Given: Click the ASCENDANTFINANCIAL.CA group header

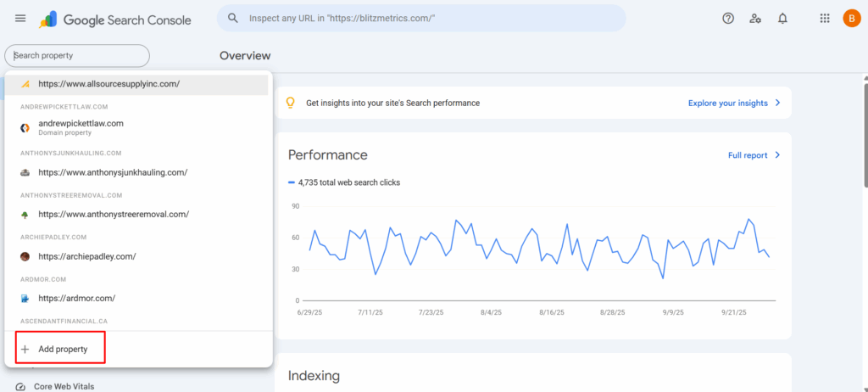Looking at the screenshot, I should pos(63,322).
